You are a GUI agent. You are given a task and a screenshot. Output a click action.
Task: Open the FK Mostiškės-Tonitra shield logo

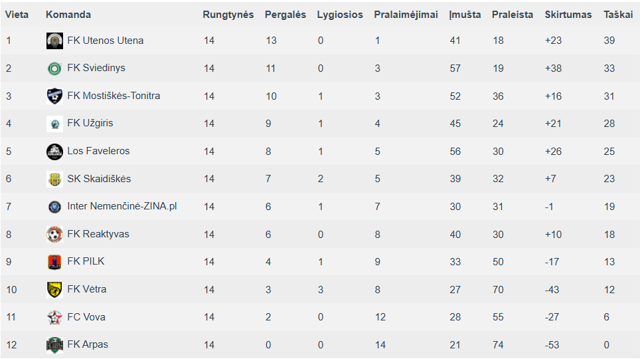pos(54,96)
